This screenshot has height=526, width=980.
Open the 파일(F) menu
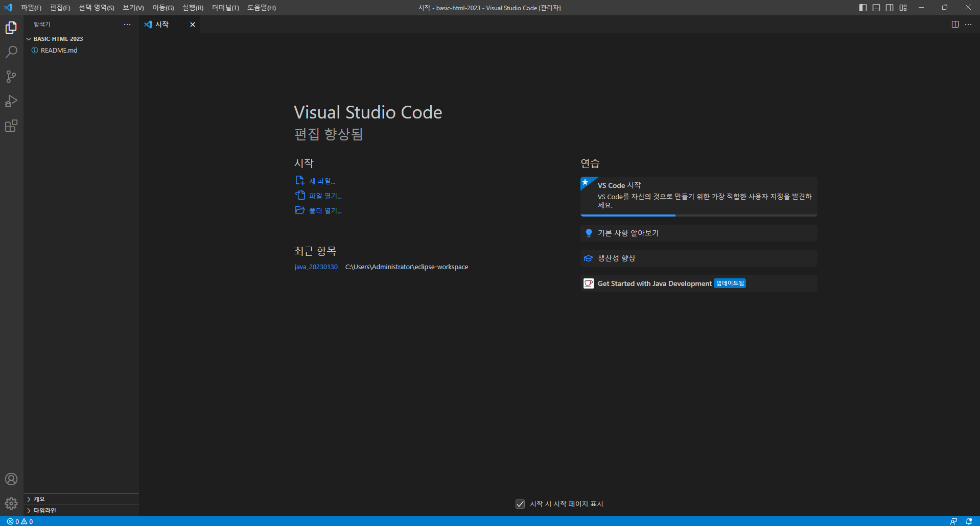(31, 8)
